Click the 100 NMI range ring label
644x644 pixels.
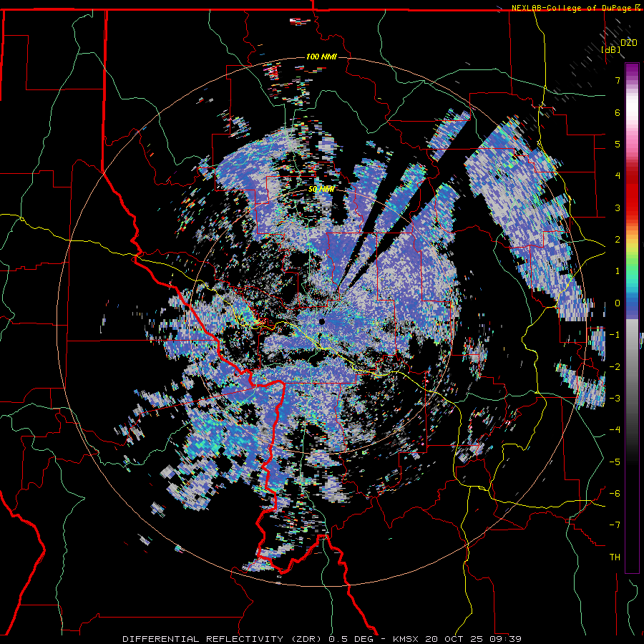point(321,57)
